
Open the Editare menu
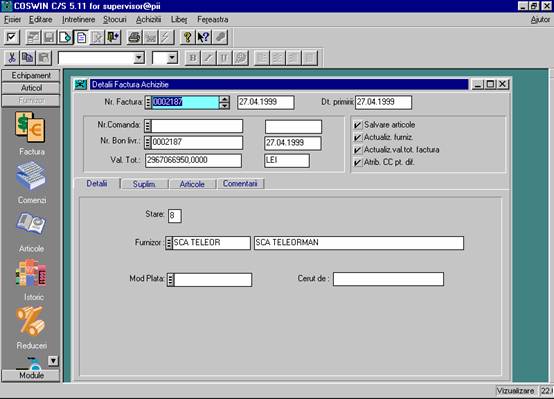[41, 20]
